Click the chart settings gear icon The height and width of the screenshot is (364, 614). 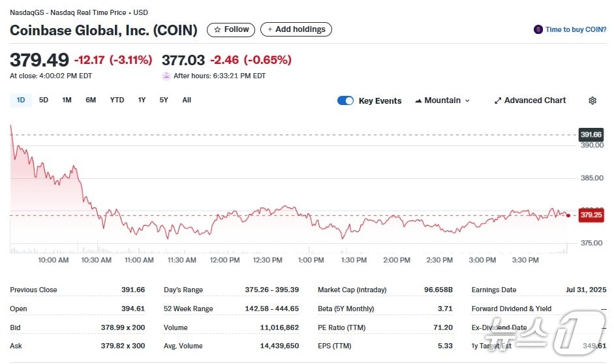point(592,100)
